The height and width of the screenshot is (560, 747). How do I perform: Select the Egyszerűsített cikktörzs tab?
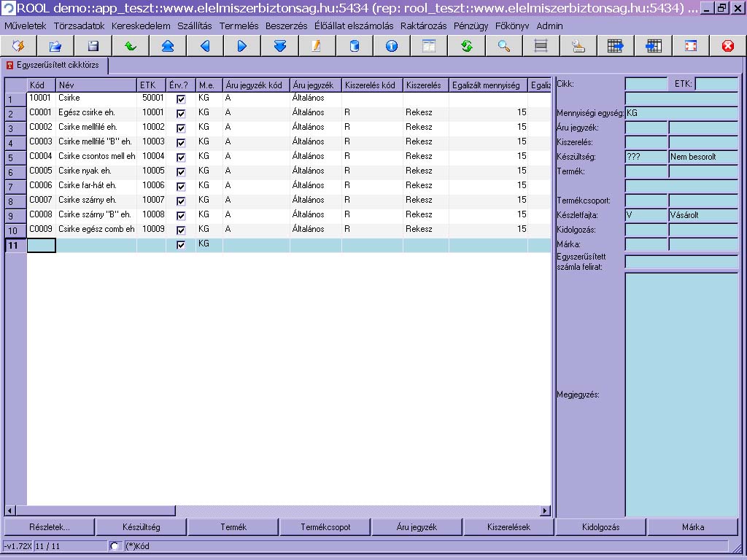point(55,65)
